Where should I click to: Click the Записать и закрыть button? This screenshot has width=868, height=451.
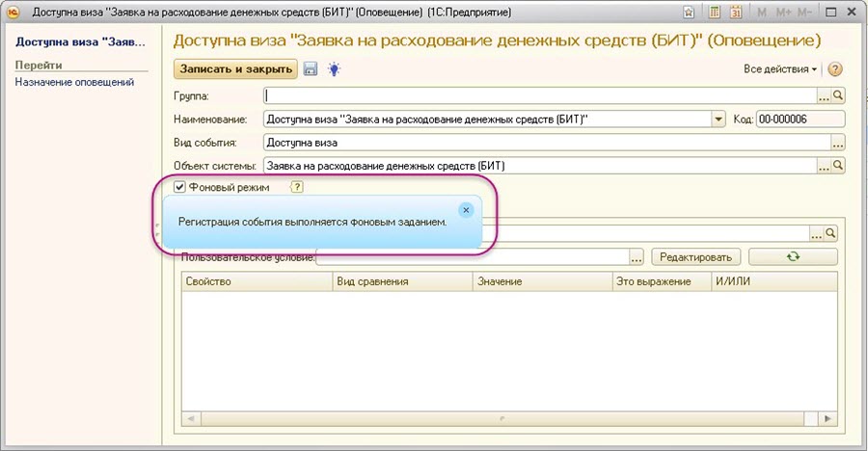point(235,69)
